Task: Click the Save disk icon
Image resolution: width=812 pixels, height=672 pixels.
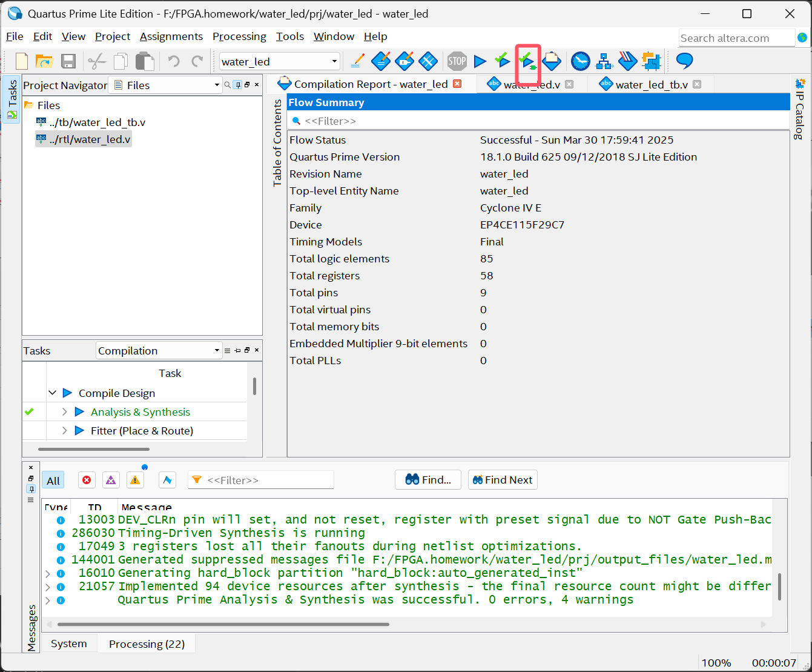Action: [x=68, y=61]
